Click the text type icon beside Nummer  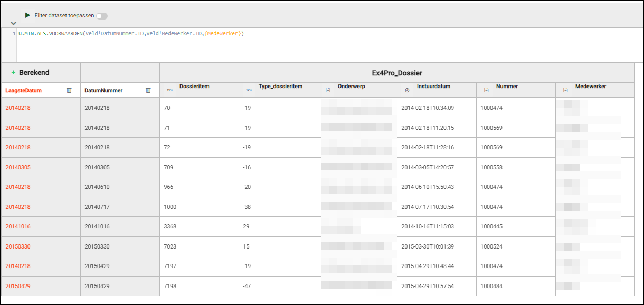pyautogui.click(x=486, y=90)
